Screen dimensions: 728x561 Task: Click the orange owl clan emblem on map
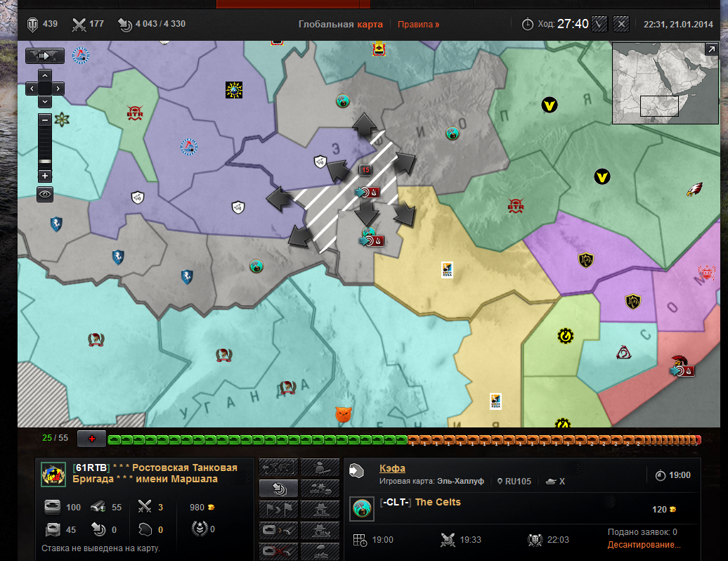pyautogui.click(x=344, y=414)
